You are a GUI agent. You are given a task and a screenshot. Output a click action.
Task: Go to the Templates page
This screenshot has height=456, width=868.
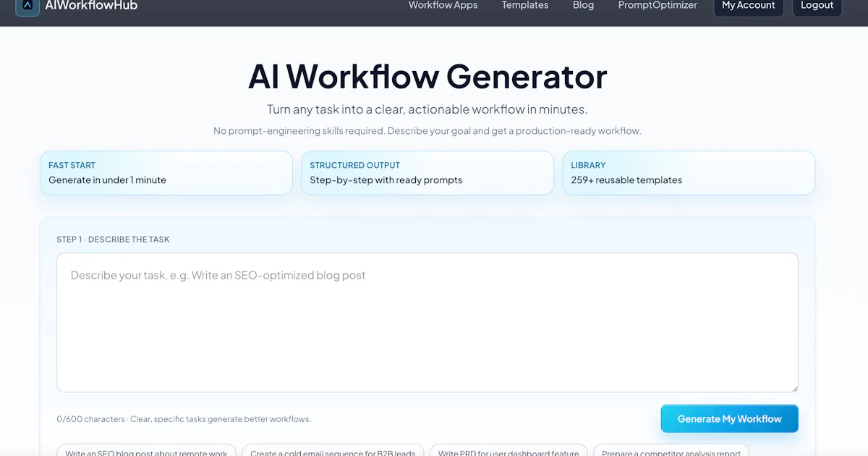[525, 5]
